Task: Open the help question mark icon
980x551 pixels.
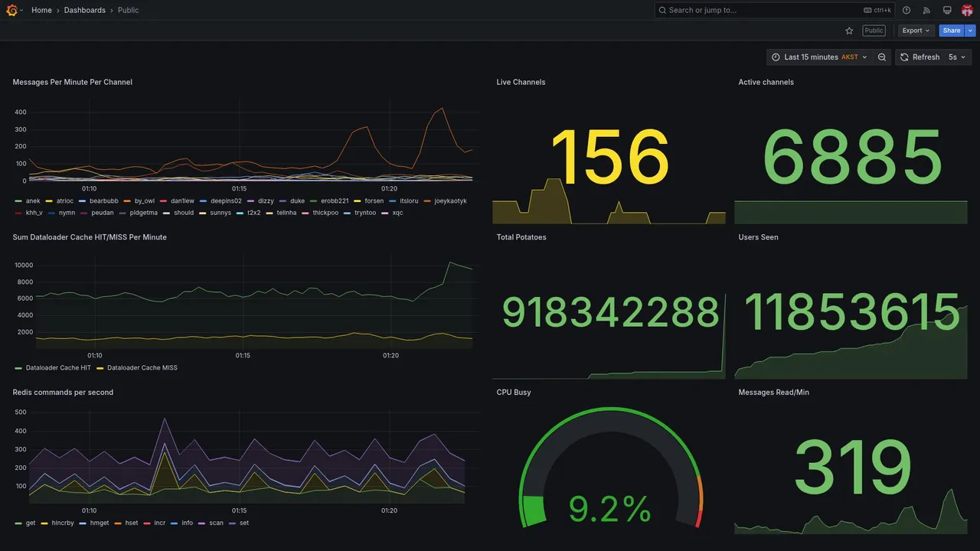Action: [x=906, y=10]
